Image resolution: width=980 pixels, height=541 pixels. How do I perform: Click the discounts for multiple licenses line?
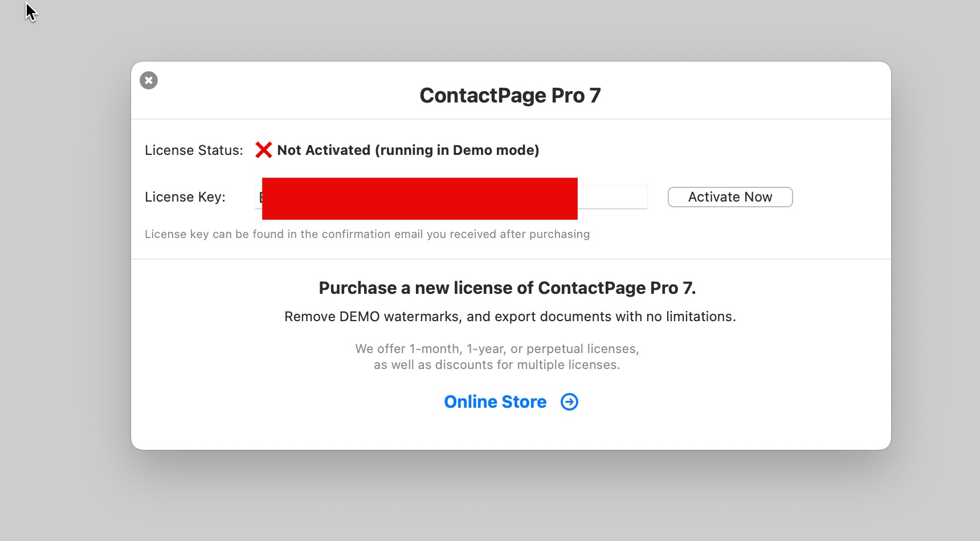pyautogui.click(x=497, y=365)
